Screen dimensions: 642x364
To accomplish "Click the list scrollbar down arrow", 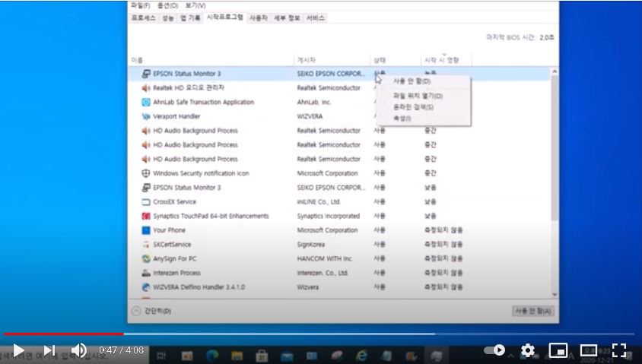I will pos(555,294).
